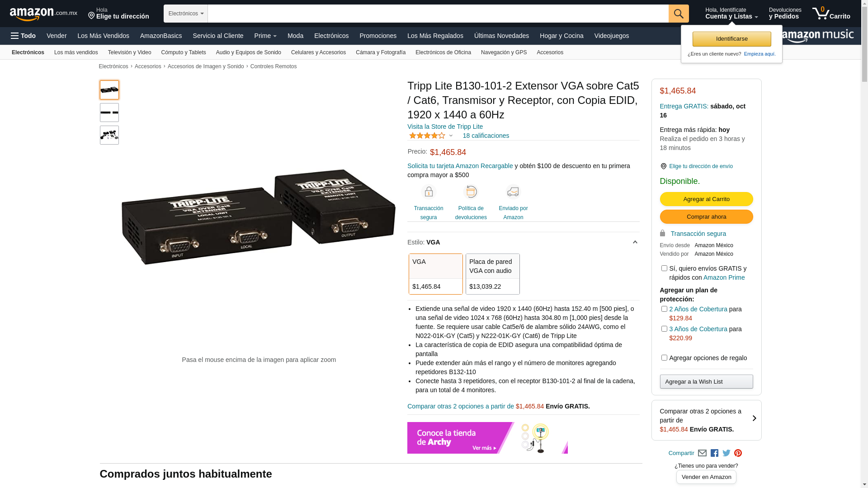Share the product via email icon

(x=702, y=453)
